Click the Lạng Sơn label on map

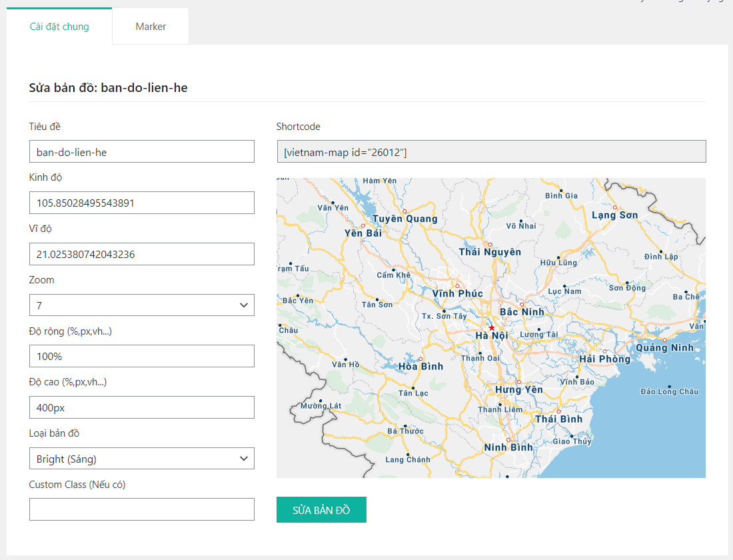click(615, 215)
